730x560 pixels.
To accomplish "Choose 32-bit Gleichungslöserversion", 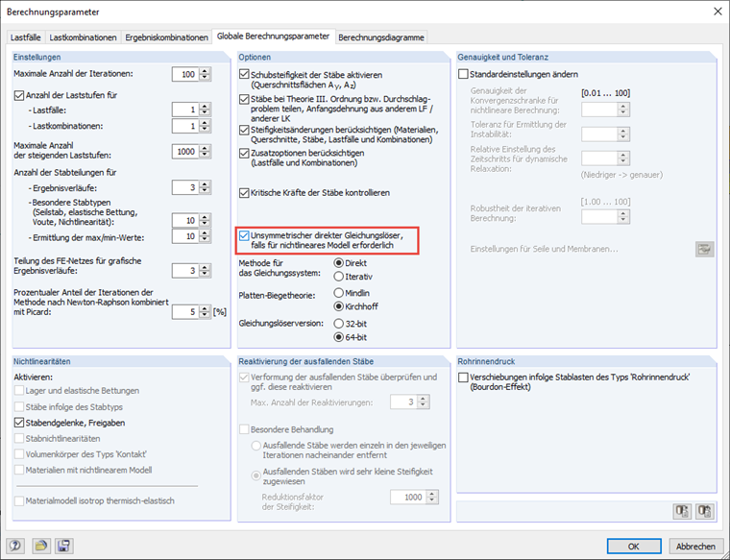I will [339, 324].
